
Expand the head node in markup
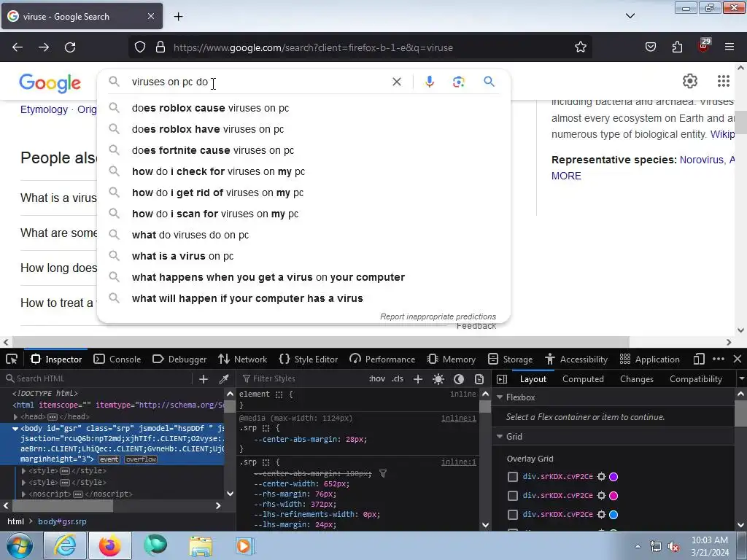click(15, 416)
